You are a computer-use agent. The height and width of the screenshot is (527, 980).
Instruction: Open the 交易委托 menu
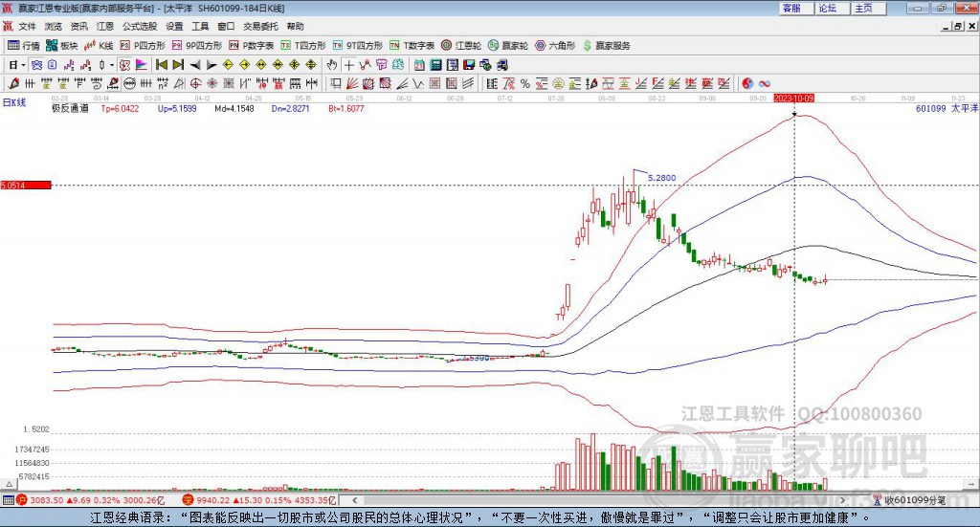[x=260, y=26]
